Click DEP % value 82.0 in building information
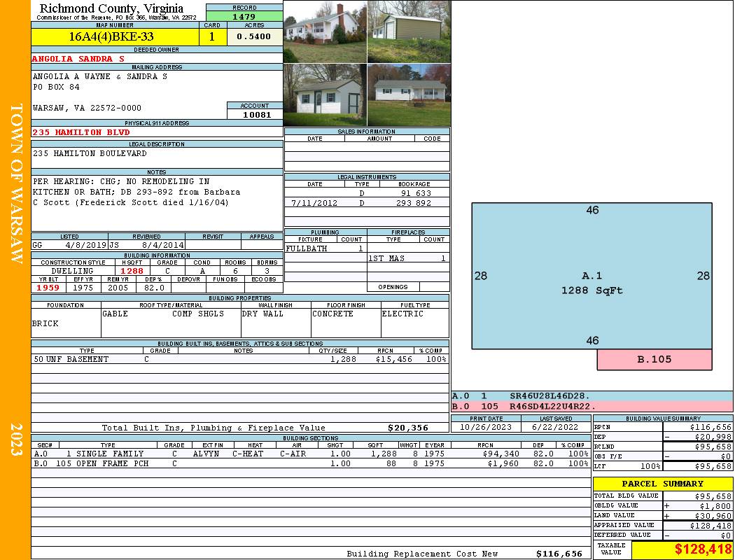The height and width of the screenshot is (560, 735). 154,288
